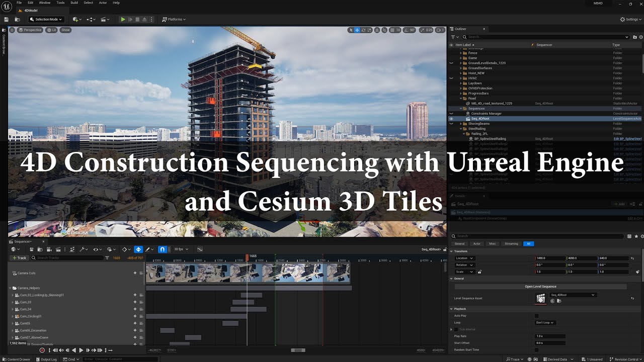Click the Browse content folder icon in toolbar

point(17,19)
